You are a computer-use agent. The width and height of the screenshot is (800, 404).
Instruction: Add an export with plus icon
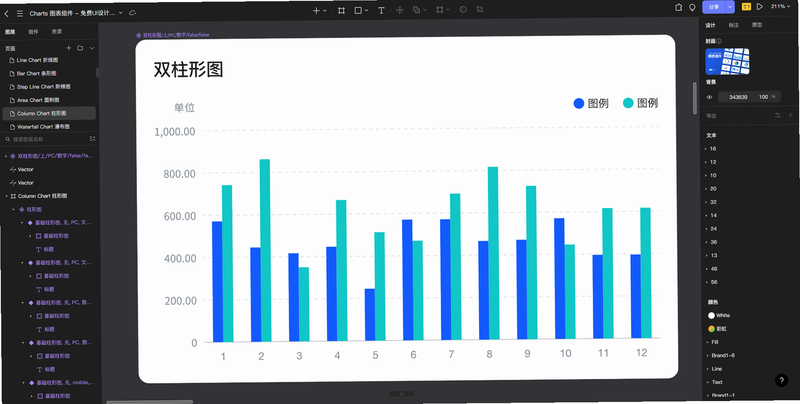tap(791, 115)
